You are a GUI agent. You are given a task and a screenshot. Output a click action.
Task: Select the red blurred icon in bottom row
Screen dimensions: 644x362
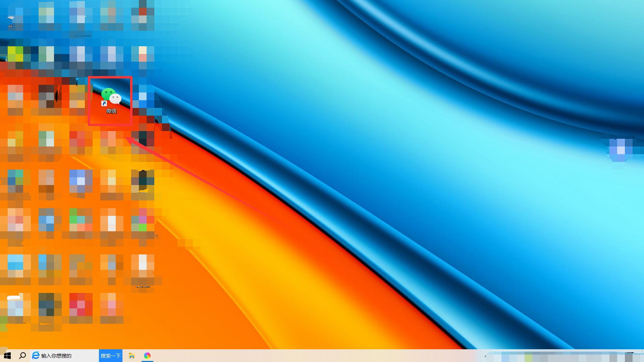(81, 304)
